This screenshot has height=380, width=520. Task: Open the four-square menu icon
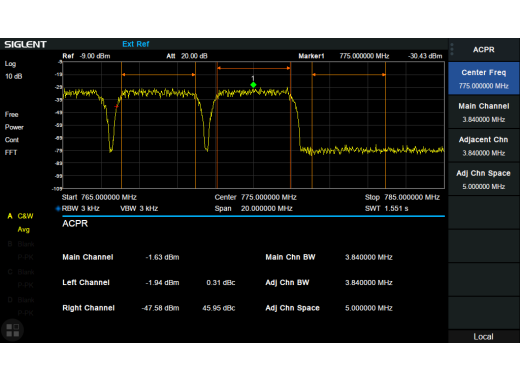[13, 330]
